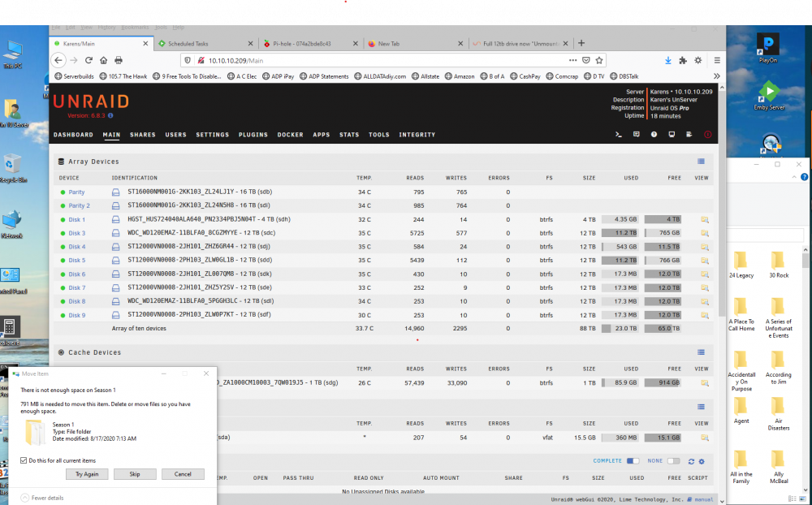Open the Firefox hamburger menu
The image size is (812, 505).
tap(717, 61)
